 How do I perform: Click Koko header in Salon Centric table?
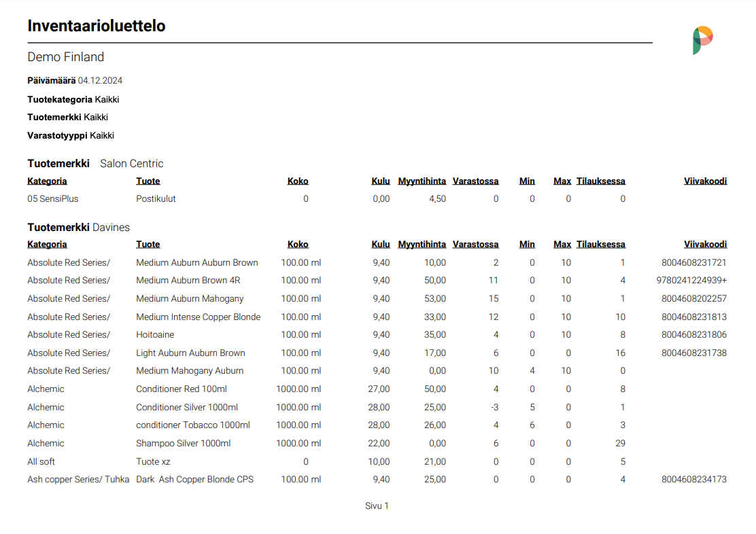(x=298, y=181)
